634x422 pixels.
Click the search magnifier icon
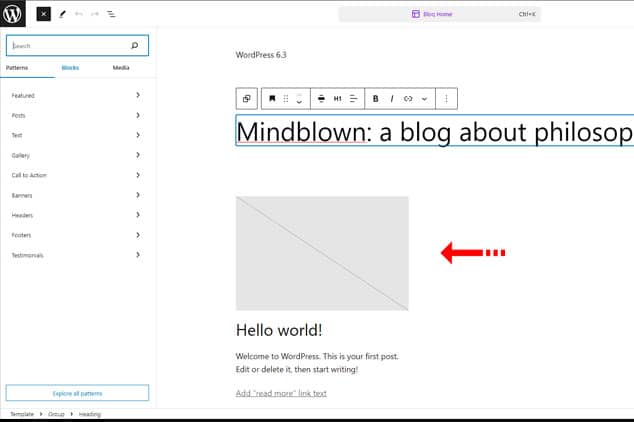pos(135,46)
